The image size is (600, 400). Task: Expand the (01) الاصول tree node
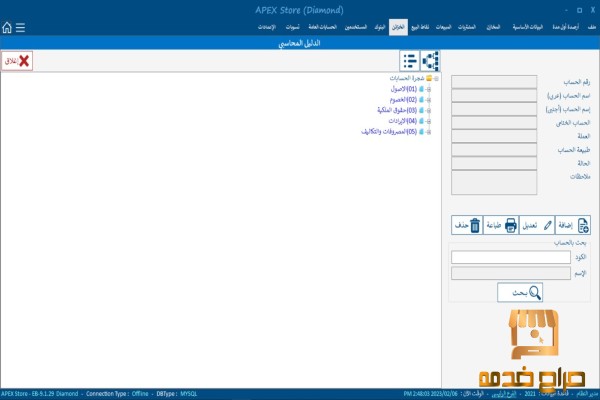429,88
